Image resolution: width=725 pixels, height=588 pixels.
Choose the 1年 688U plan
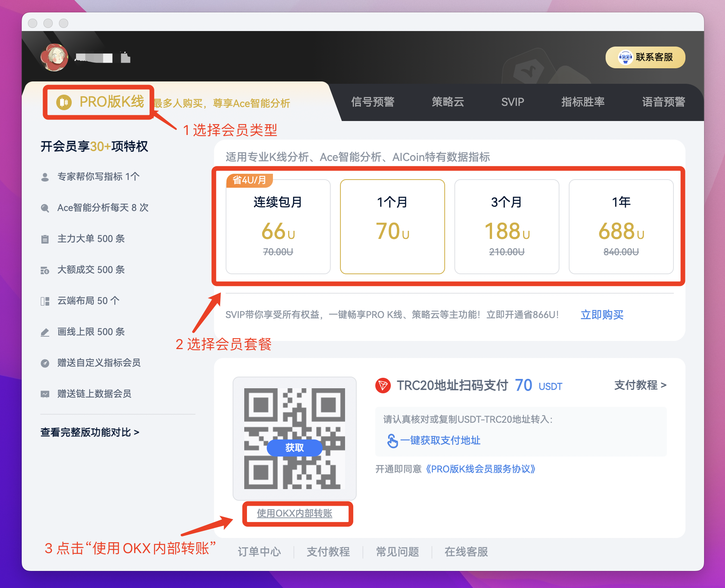[621, 227]
